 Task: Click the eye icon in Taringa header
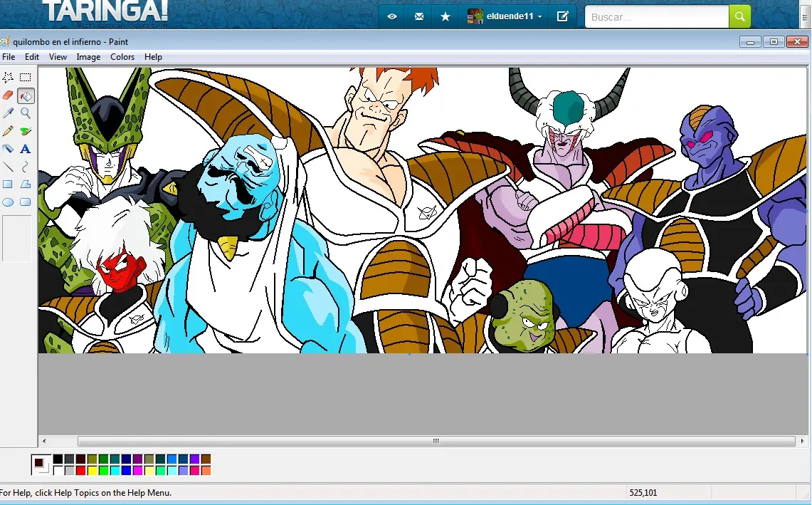(x=392, y=16)
